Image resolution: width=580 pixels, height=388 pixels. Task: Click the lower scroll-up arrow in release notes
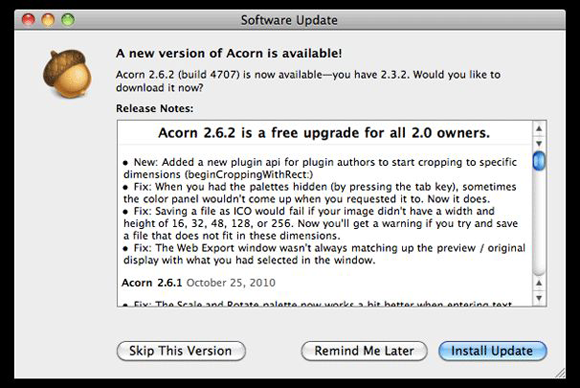[x=539, y=283]
